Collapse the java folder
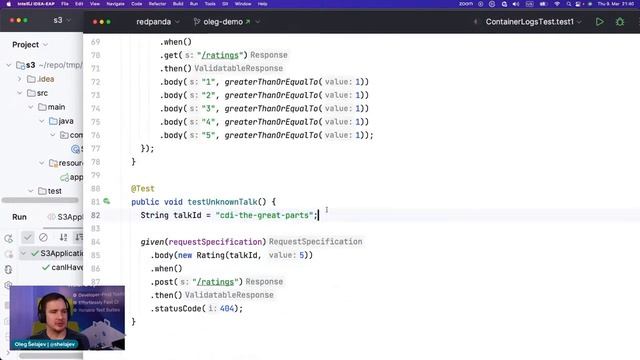The image size is (640, 360). tap(42, 121)
